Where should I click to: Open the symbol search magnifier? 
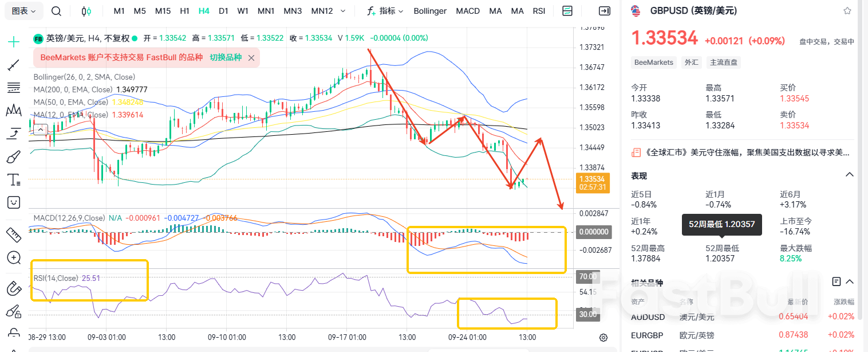tap(56, 11)
